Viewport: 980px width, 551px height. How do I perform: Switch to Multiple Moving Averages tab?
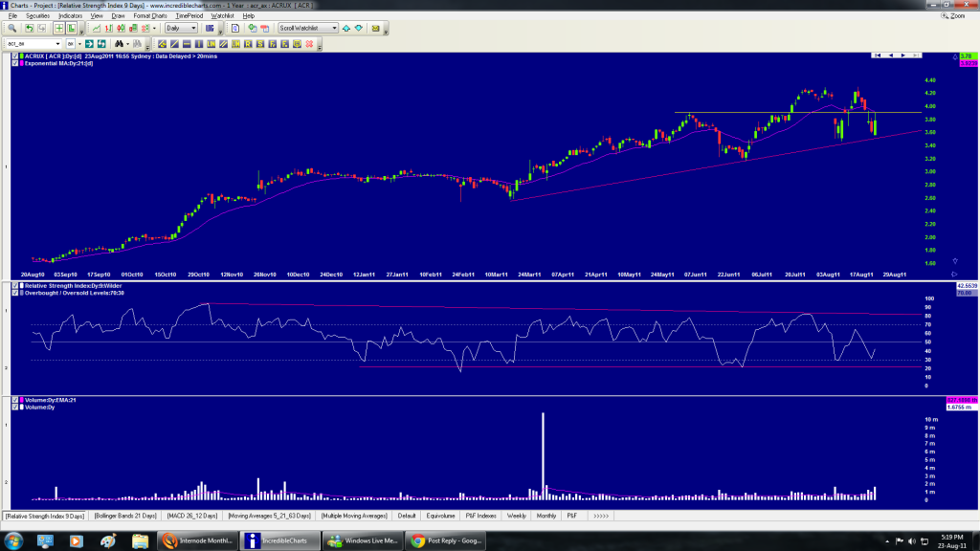point(354,516)
